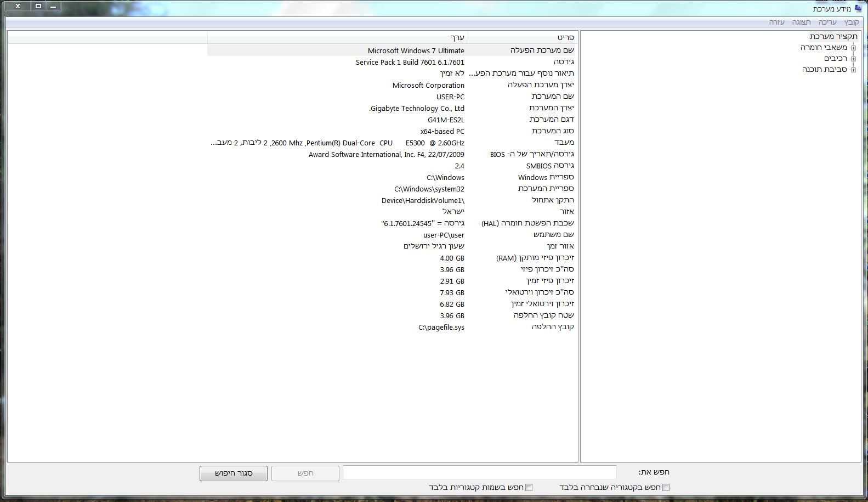Select the Microsoft Windows 7 Ultimate value
Image resolution: width=868 pixels, height=502 pixels.
pyautogui.click(x=416, y=50)
